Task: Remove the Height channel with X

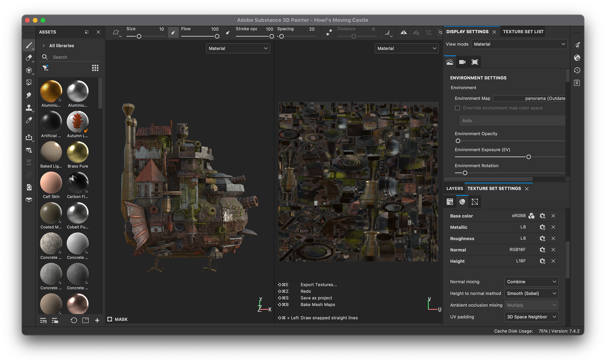Action: (553, 261)
